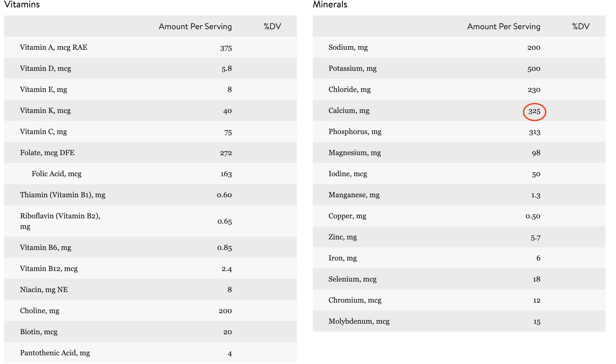Viewport: 616px width, 364px height.
Task: Select the Selenium, mcg label
Action: [352, 279]
